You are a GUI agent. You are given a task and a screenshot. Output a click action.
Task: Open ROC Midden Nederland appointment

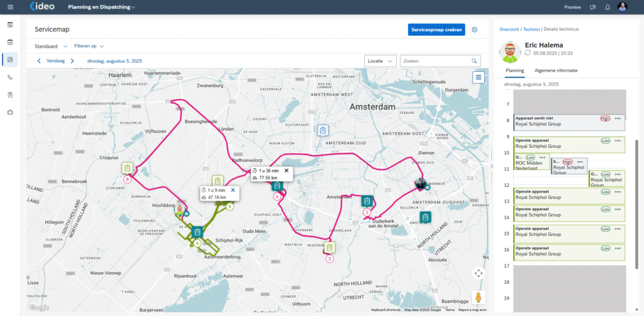[x=531, y=162]
